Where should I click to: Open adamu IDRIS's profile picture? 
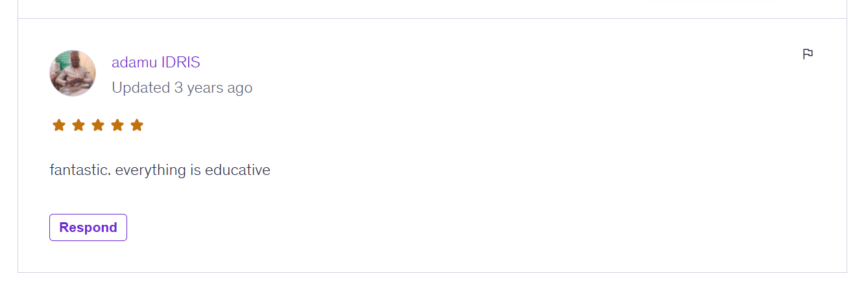[73, 73]
